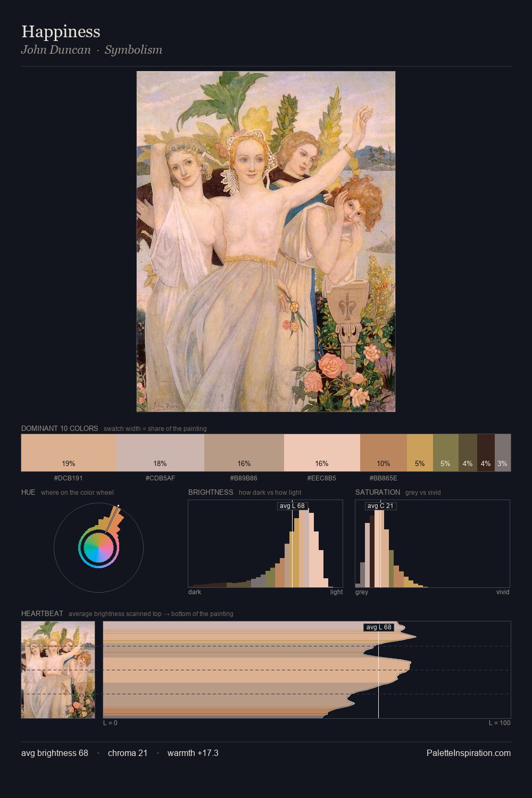Click the 'L = 0' axis label
The image size is (532, 798).
[110, 723]
